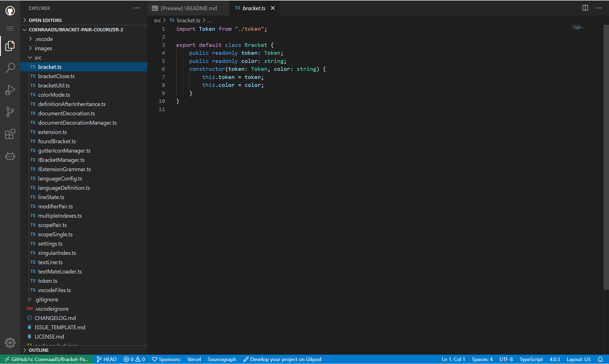Open LICENSE.md file
This screenshot has height=364, width=609.
(84, 337)
